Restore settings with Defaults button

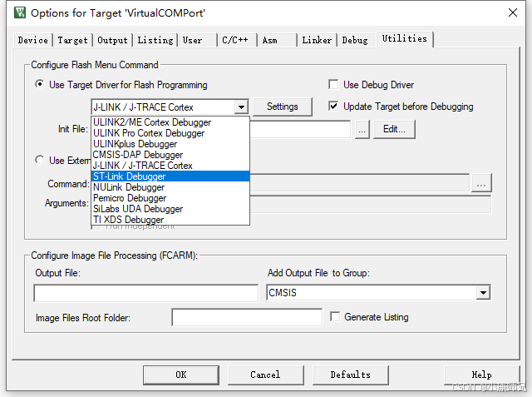coord(351,375)
